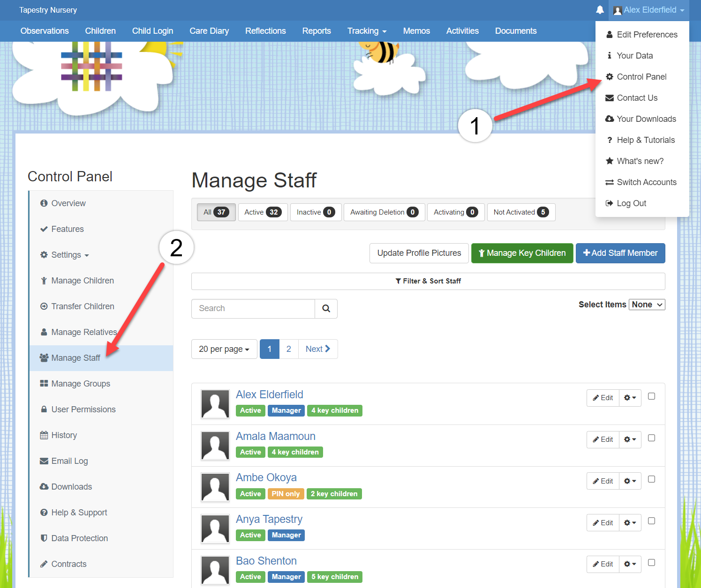Select Control Panel in user menu

point(642,77)
